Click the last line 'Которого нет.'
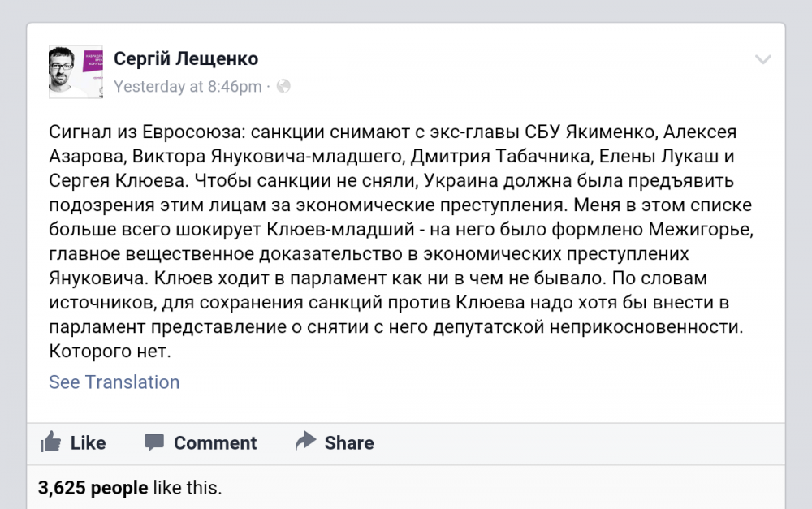Image resolution: width=812 pixels, height=509 pixels. click(110, 351)
